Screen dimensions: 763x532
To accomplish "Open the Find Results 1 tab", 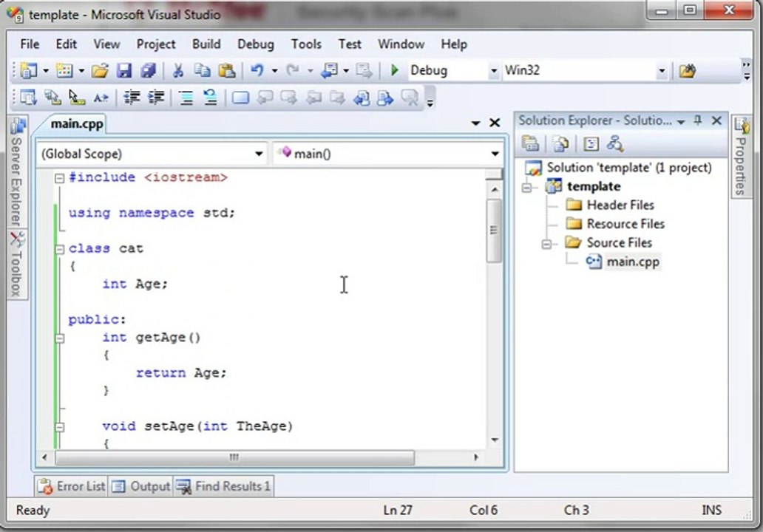I will (223, 485).
